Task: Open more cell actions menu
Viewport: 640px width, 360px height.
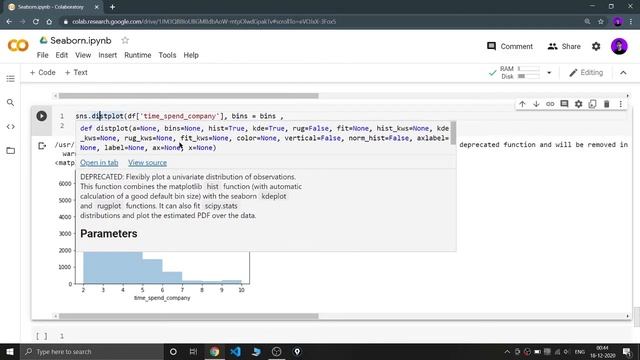Action: (620, 104)
